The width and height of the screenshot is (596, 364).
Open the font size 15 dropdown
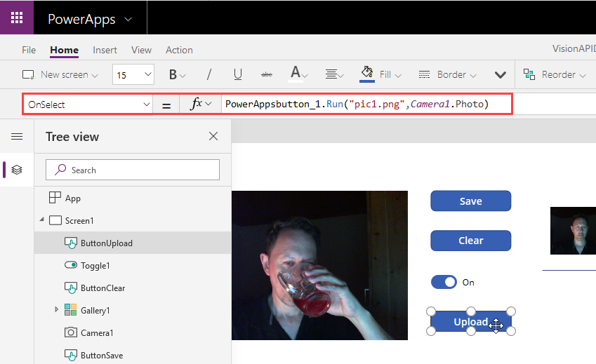coord(133,74)
